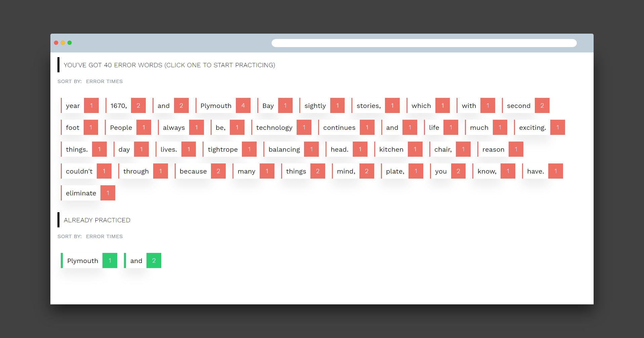Click the error word 'couldn't'
Screen dimensions: 644x338
(86, 171)
